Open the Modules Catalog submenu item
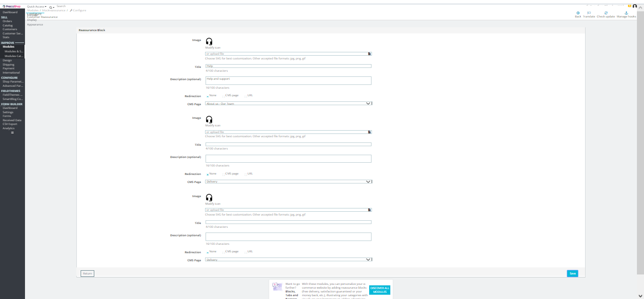The width and height of the screenshot is (644, 299). [14, 56]
